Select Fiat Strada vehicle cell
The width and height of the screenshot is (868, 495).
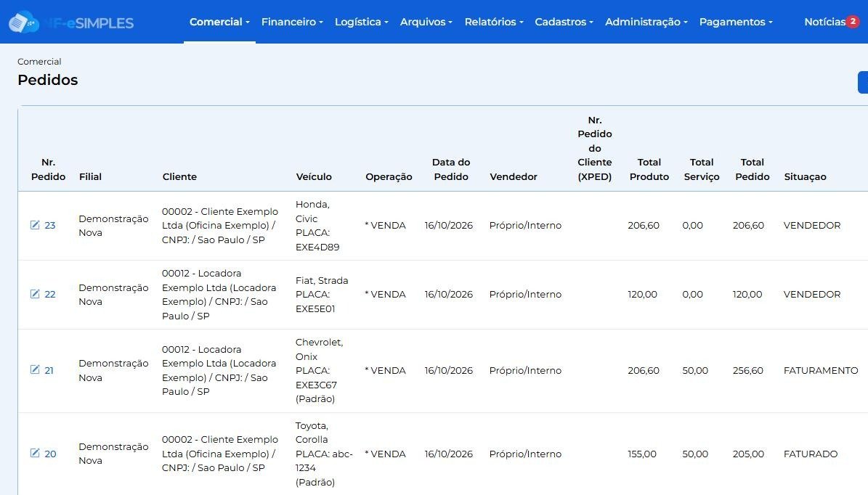(322, 294)
